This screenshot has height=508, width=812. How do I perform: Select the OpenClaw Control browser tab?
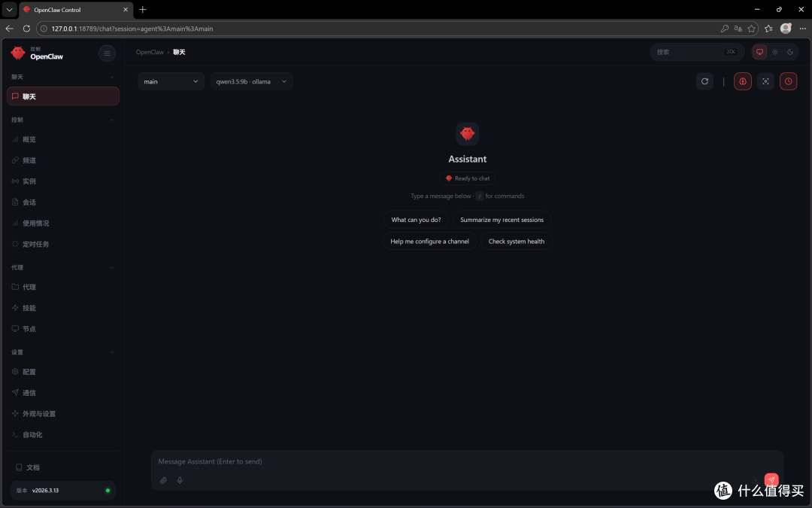coord(76,9)
